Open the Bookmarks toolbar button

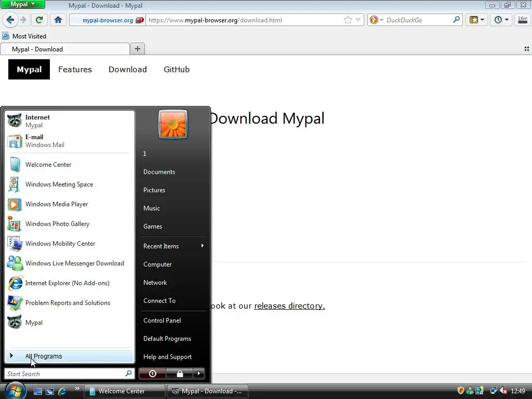477,20
